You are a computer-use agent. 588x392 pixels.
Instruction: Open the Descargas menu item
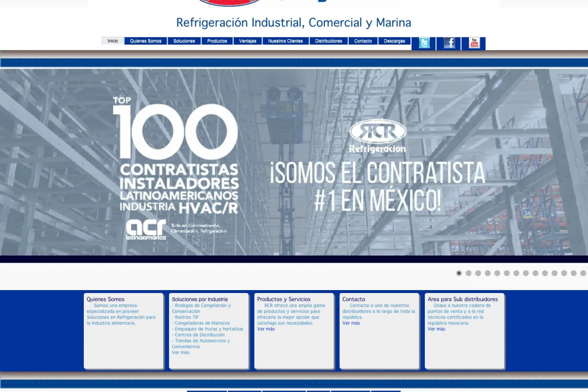pyautogui.click(x=394, y=41)
